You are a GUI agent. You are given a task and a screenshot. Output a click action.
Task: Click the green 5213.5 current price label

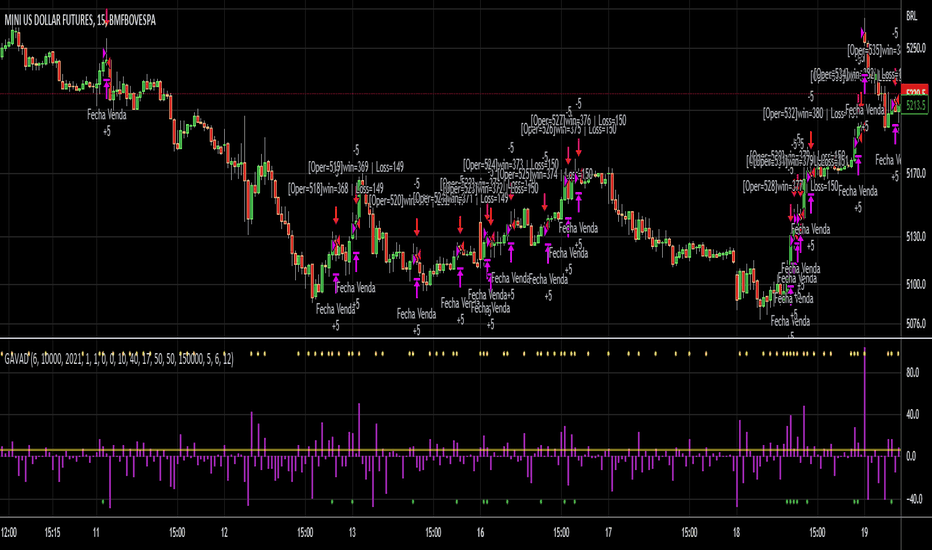click(915, 106)
